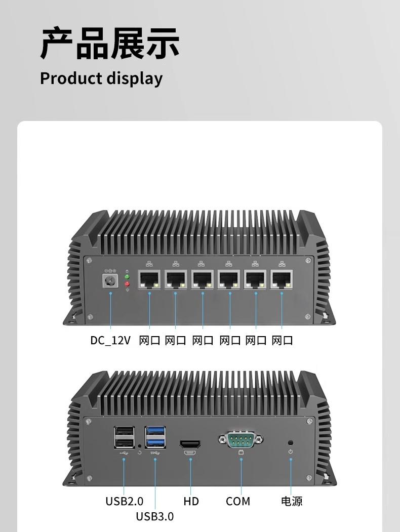Click the blue USB 3.0 port stack

click(x=155, y=437)
